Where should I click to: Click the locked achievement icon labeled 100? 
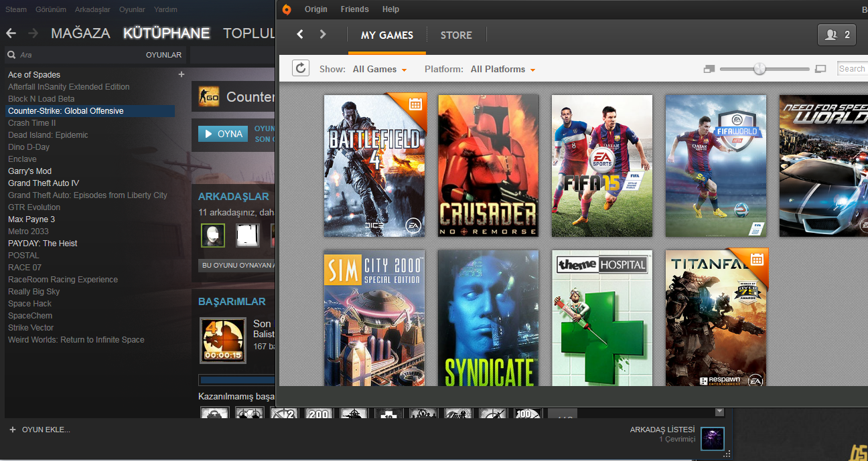pos(528,413)
